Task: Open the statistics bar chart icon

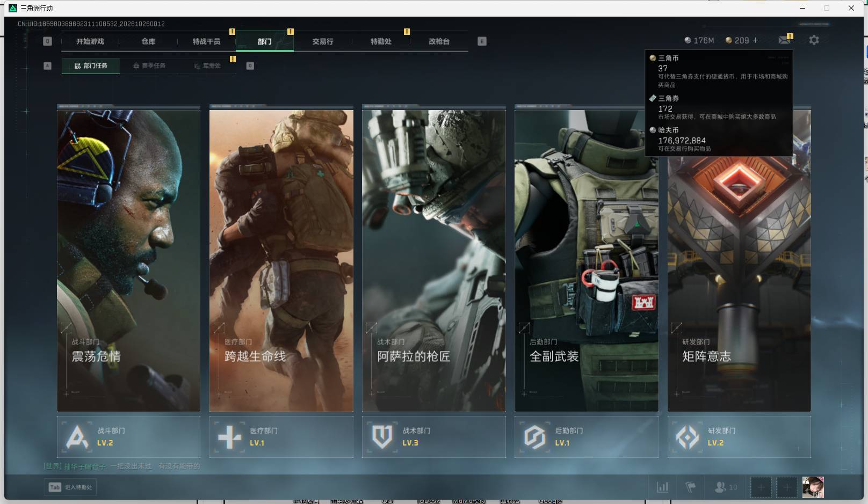Action: [663, 487]
